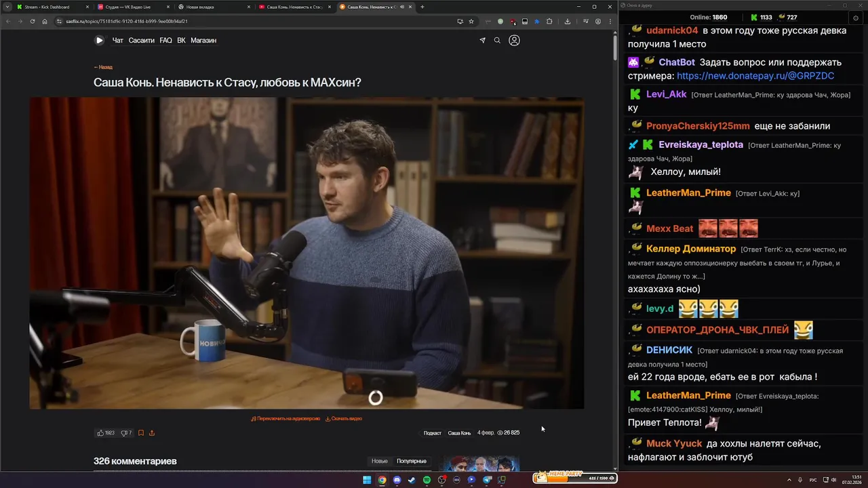This screenshot has width=868, height=488.
Task: Open site search magnifier icon
Action: click(x=497, y=41)
